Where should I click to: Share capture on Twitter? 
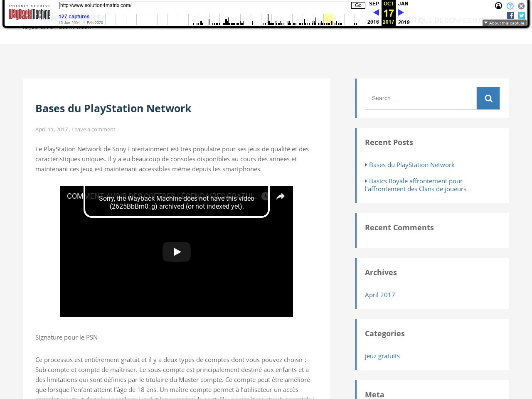[x=522, y=15]
